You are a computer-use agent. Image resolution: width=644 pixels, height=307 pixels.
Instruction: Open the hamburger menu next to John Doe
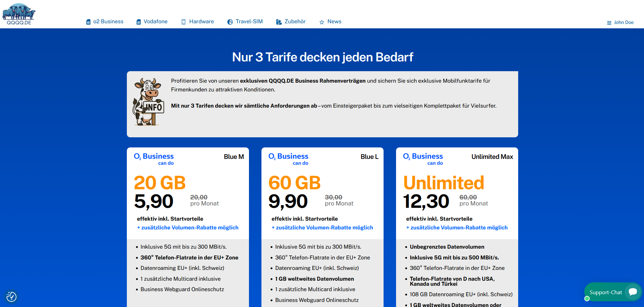609,23
